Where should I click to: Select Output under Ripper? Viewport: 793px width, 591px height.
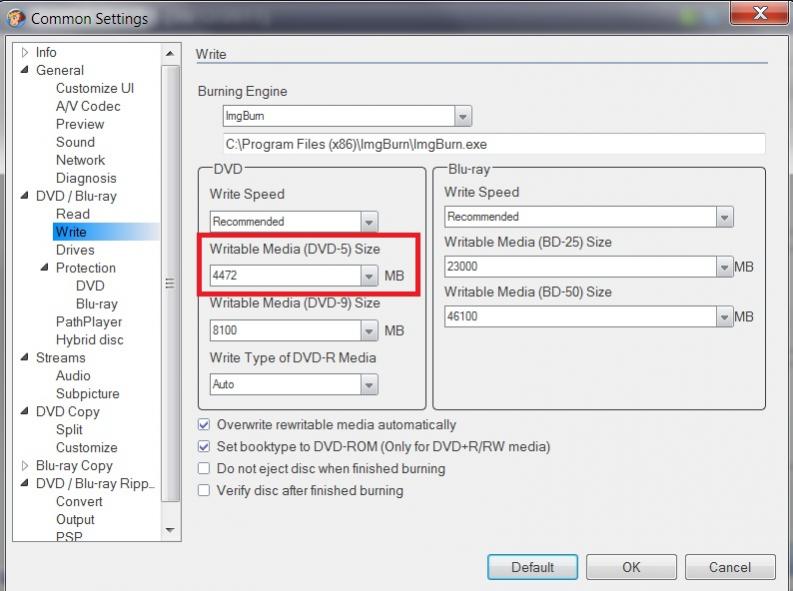point(75,519)
